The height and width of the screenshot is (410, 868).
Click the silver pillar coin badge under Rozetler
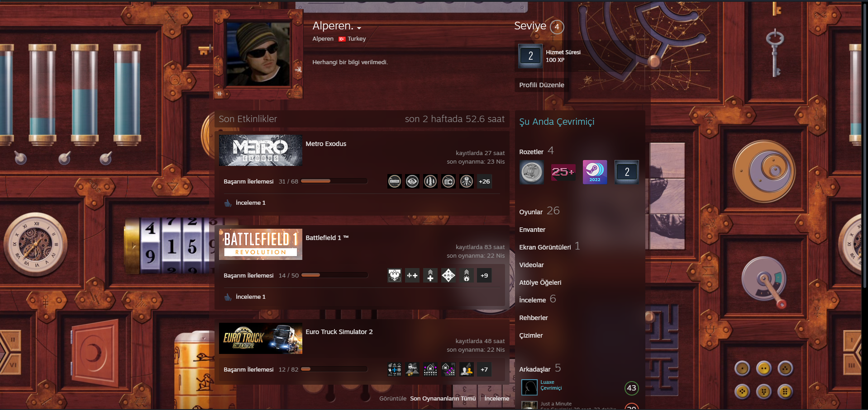click(531, 172)
